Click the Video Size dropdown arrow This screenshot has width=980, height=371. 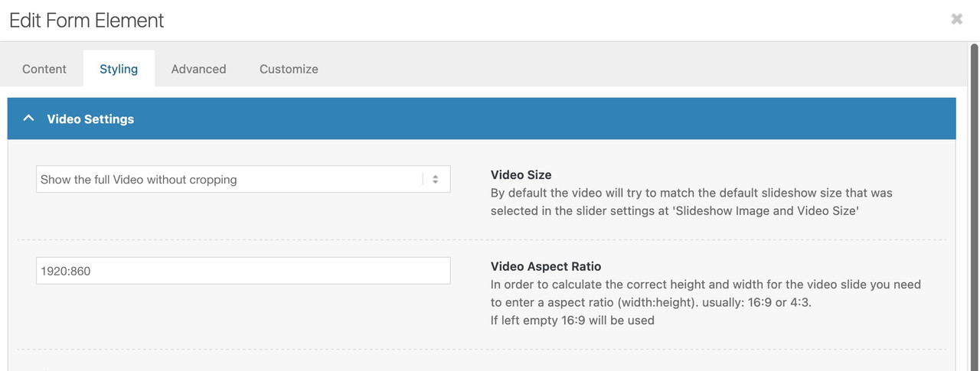point(435,179)
